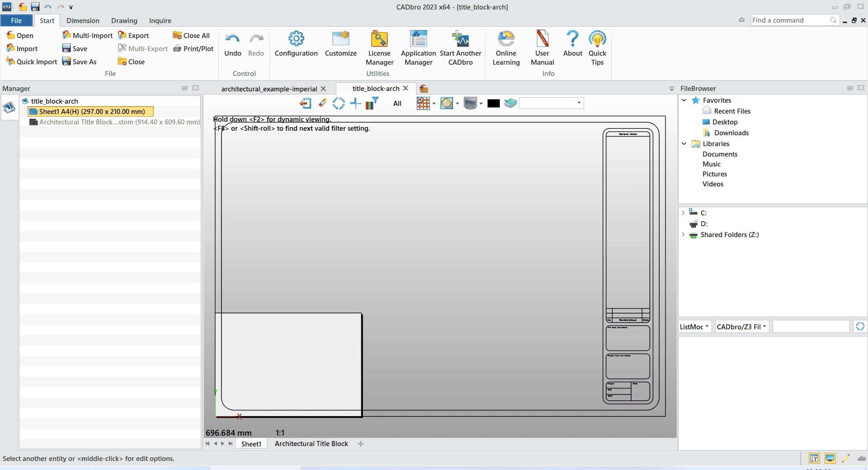Viewport: 868px width, 470px height.
Task: Expand the ListMode dropdown in FileBrowser
Action: coord(695,327)
